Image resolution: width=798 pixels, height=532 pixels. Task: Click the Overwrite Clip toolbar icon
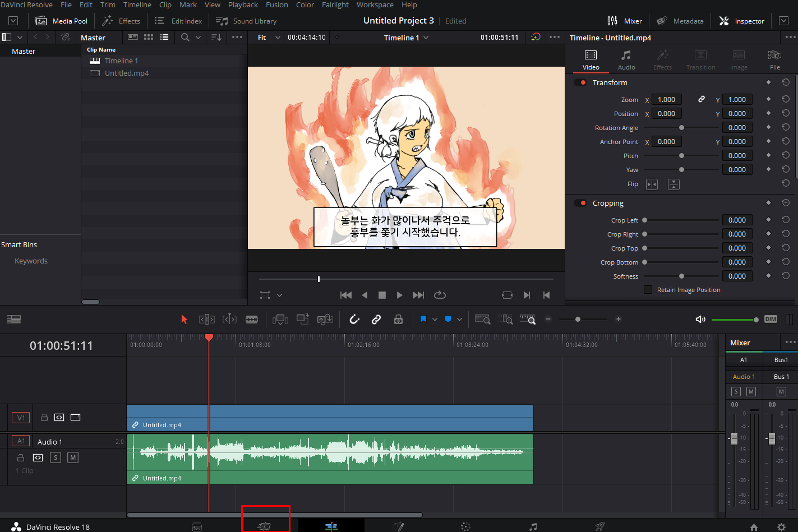[303, 319]
